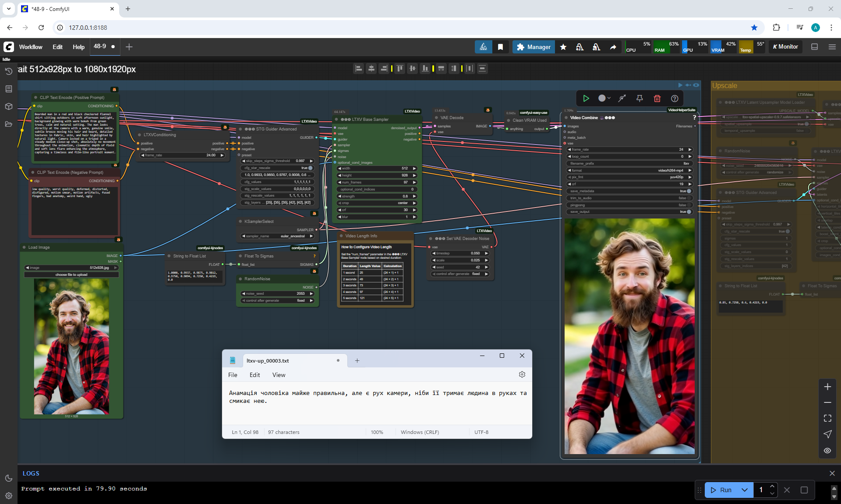Enable pingpong option in Video Combine
Screen dimensions: 841x504
(x=689, y=205)
